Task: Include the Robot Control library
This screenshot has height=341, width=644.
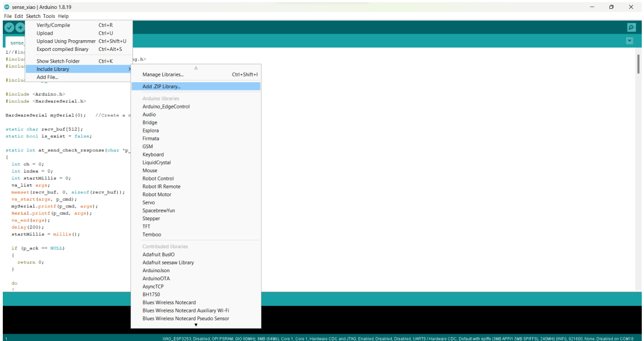Action: [196, 179]
